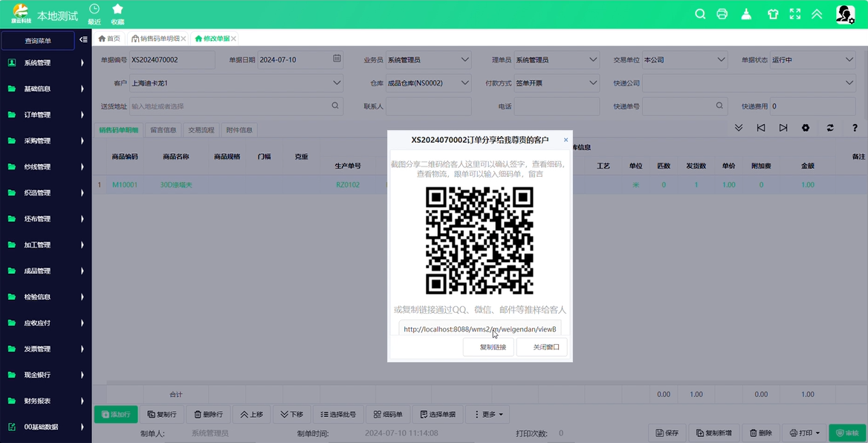Expand 系统管理 sidebar menu
Screen dimensions: 868x443
coord(46,62)
